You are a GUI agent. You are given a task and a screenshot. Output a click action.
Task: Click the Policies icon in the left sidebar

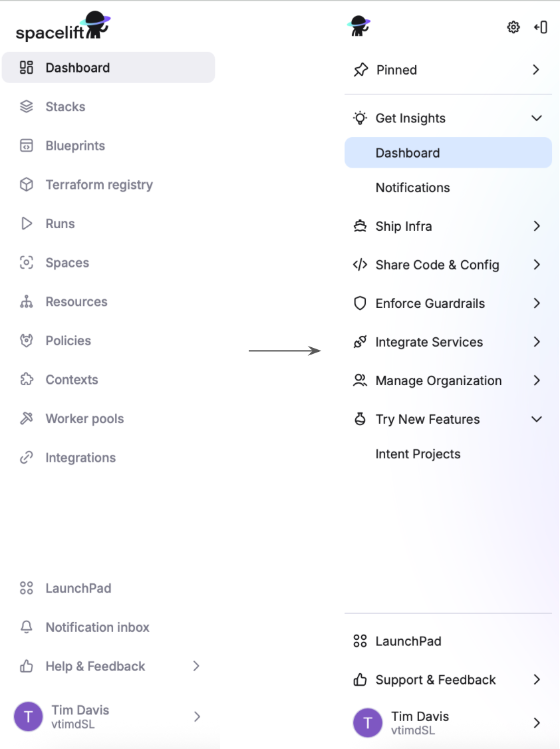tap(26, 341)
